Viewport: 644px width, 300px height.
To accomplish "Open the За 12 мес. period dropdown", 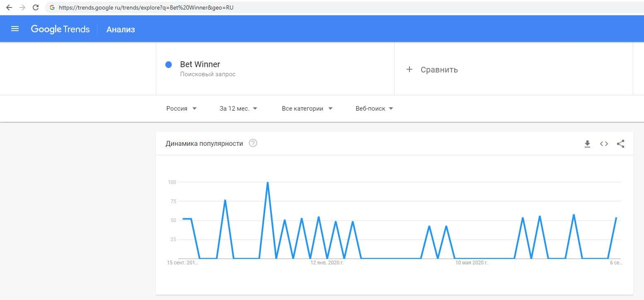I will pos(238,109).
